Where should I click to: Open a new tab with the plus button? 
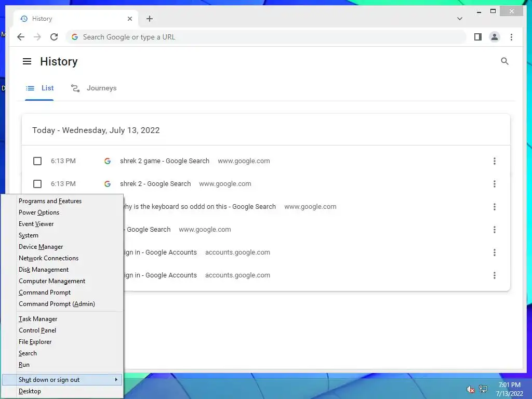pyautogui.click(x=149, y=19)
